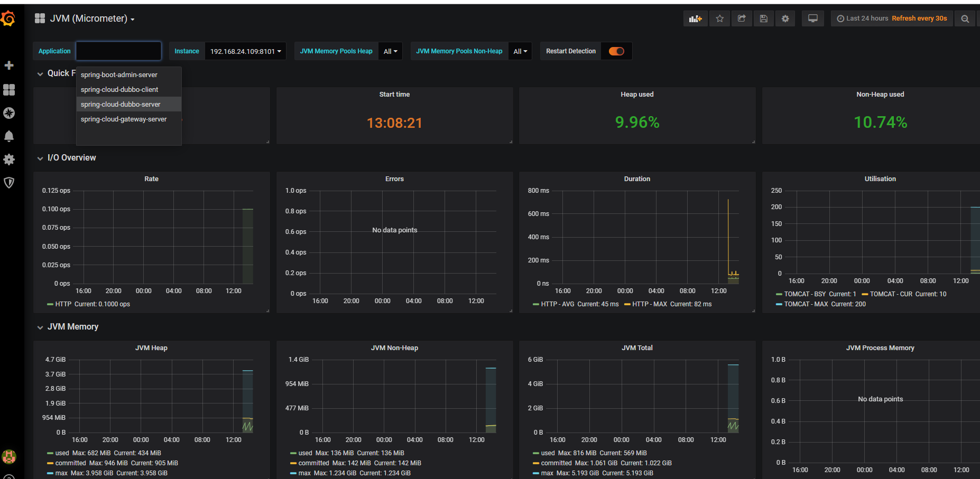
Task: Click the 9.96% heap used value
Action: pos(637,123)
